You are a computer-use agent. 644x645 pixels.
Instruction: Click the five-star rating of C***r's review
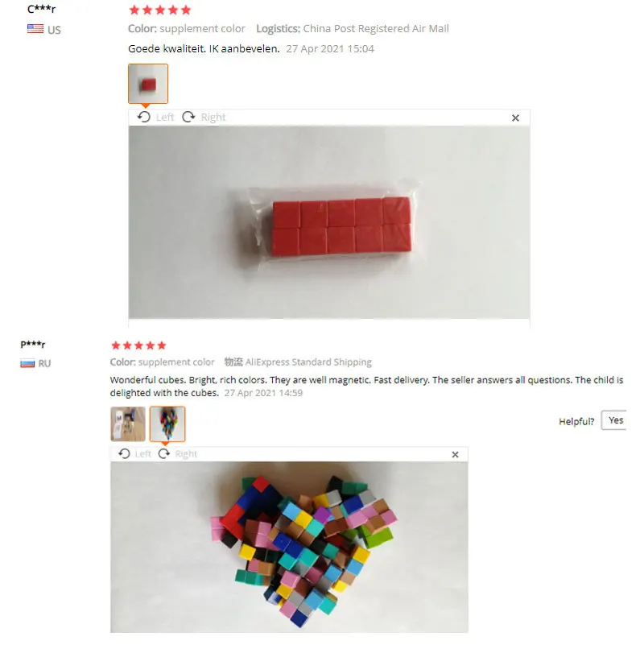(x=160, y=10)
